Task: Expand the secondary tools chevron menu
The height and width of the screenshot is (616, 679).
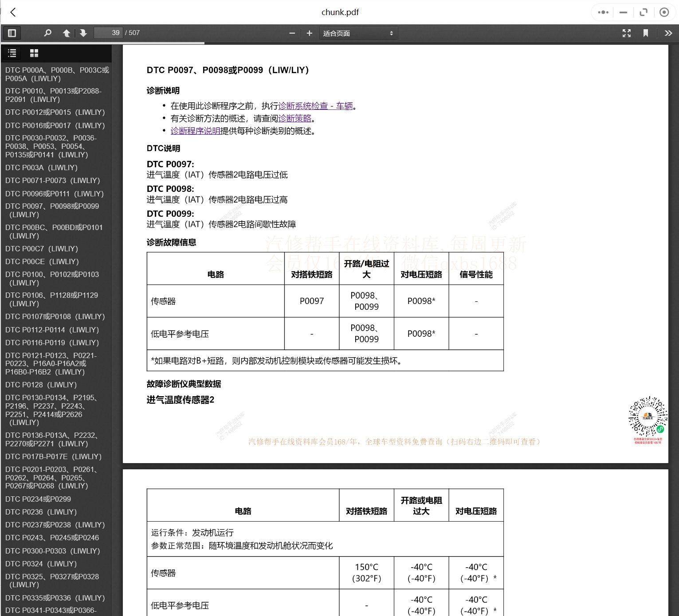Action: tap(668, 33)
